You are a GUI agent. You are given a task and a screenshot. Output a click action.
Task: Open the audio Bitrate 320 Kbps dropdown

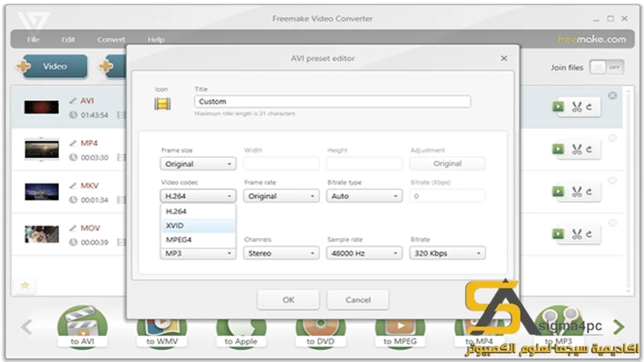(448, 253)
